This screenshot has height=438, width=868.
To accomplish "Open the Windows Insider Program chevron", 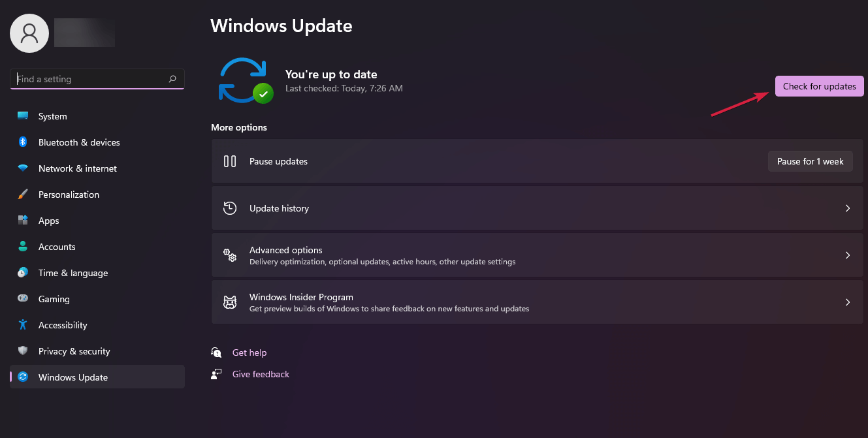I will [847, 302].
